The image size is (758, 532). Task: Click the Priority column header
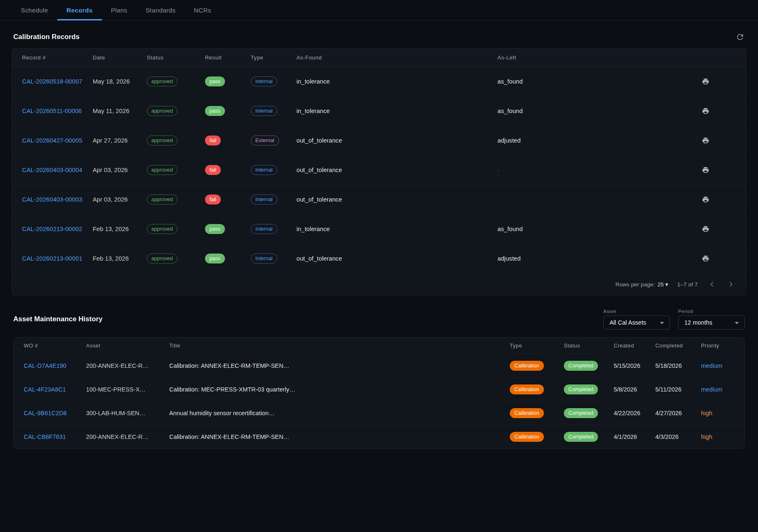coord(710,346)
